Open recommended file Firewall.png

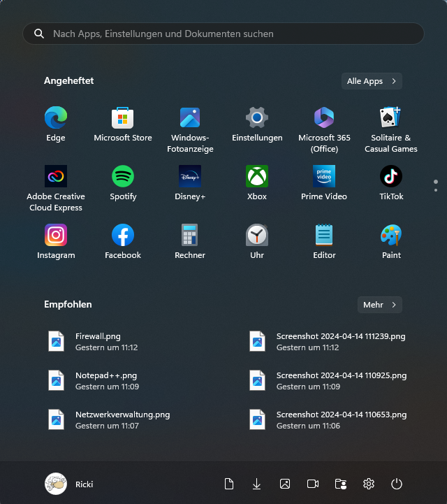pos(98,342)
